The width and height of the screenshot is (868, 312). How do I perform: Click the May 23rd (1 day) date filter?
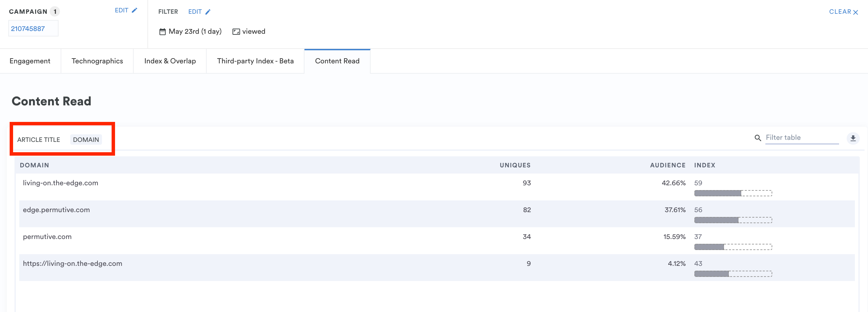coord(195,31)
